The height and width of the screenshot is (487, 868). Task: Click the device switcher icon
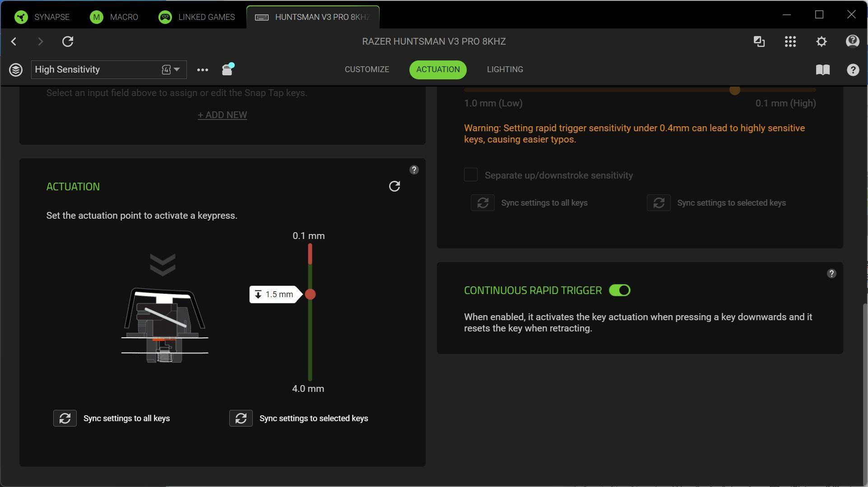click(759, 41)
